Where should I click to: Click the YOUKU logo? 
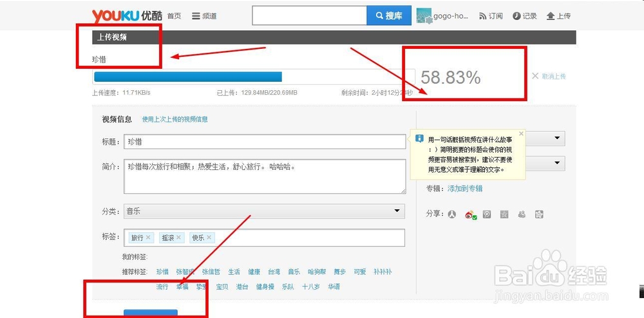pyautogui.click(x=128, y=16)
